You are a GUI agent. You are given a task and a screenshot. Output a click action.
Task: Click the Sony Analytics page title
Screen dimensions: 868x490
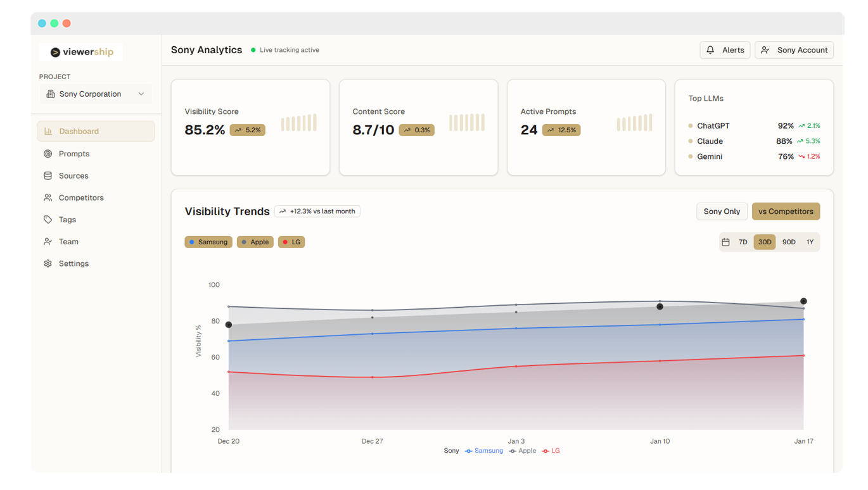207,50
